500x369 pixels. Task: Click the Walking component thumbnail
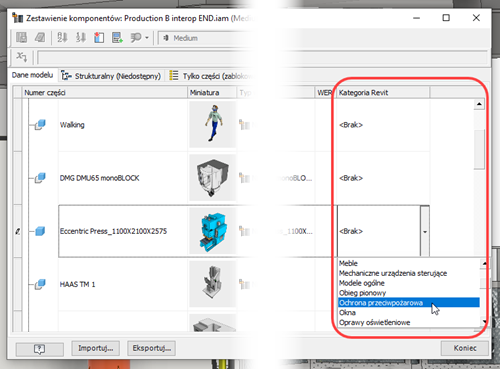[x=212, y=124]
